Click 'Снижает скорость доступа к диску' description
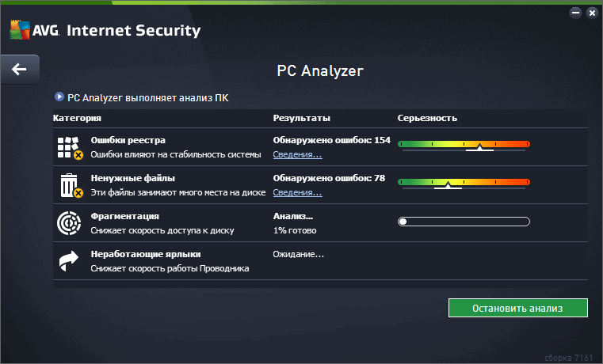Image resolution: width=603 pixels, height=364 pixels. [x=162, y=230]
